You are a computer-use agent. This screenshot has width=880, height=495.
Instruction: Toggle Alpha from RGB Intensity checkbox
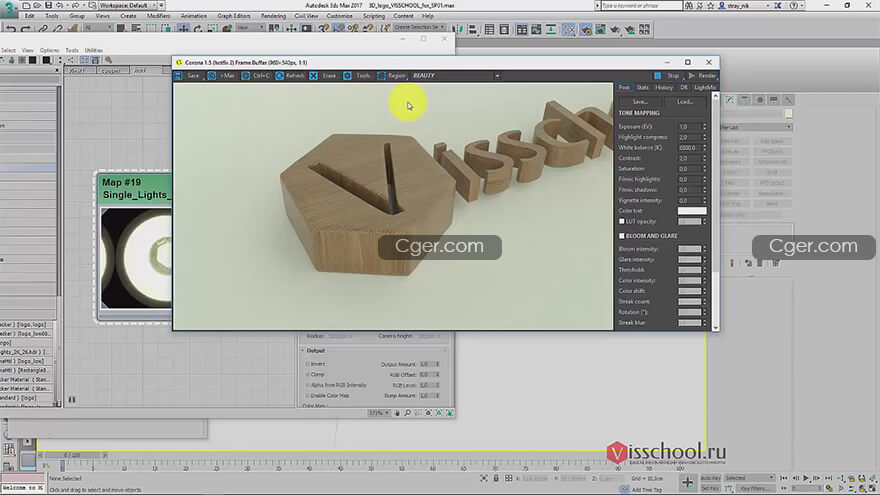[308, 385]
